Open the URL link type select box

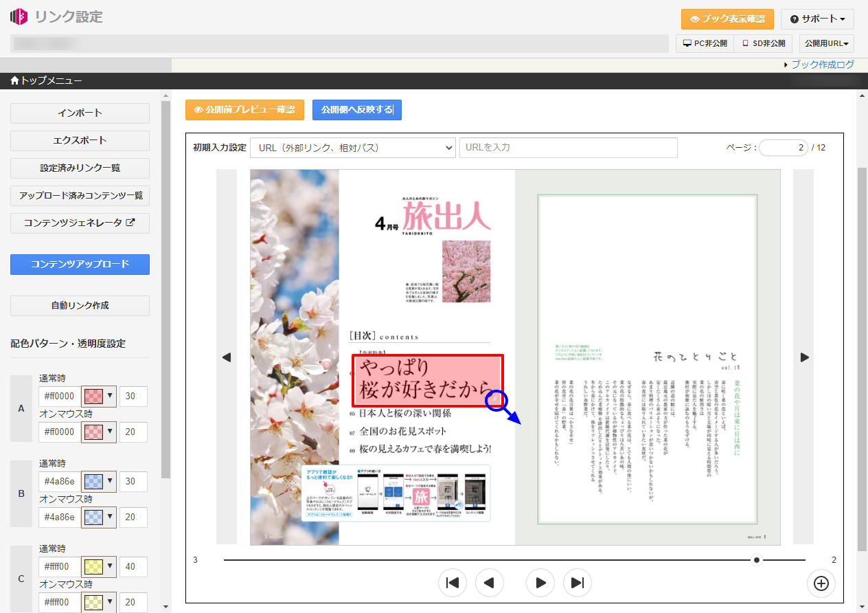pos(353,148)
